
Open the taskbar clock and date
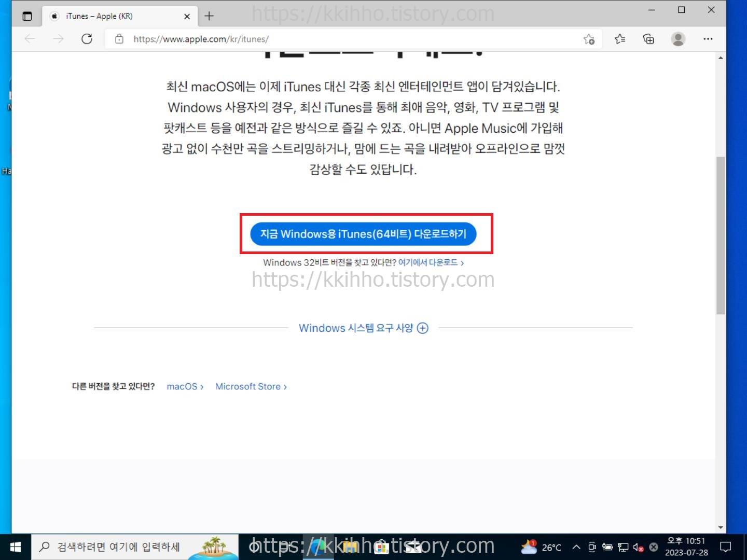click(x=686, y=547)
